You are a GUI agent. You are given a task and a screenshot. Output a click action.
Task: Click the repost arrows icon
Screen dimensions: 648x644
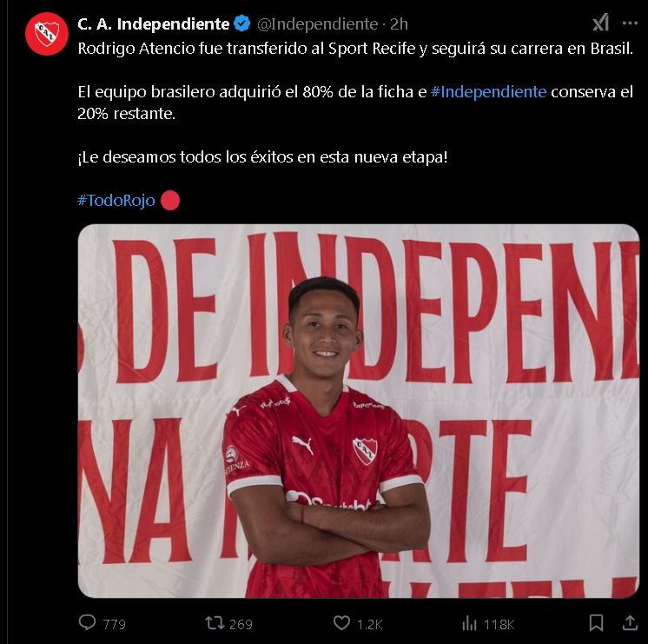pyautogui.click(x=215, y=622)
